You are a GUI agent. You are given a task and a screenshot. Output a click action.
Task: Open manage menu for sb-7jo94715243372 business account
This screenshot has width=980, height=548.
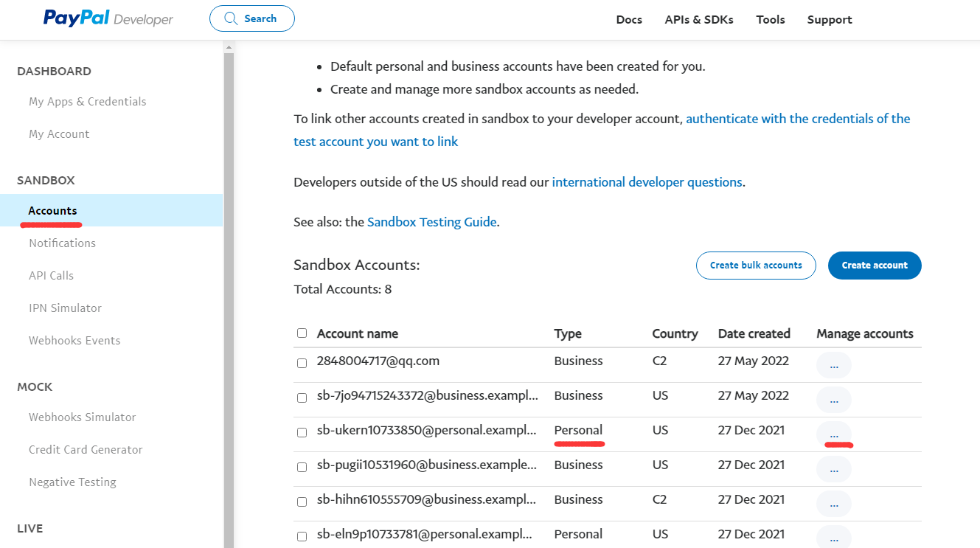coord(833,400)
